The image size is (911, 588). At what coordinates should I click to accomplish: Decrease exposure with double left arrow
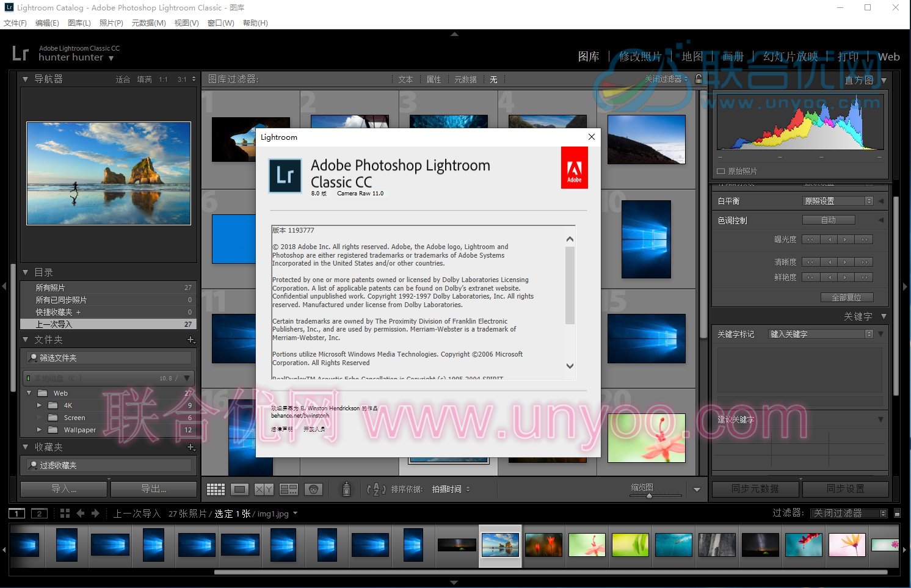tap(810, 239)
